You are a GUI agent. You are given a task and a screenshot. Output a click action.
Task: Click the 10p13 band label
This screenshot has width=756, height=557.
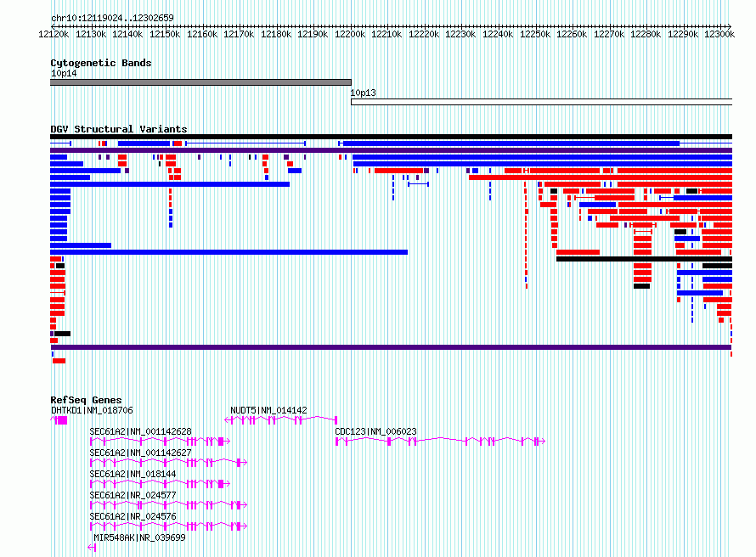[x=363, y=93]
